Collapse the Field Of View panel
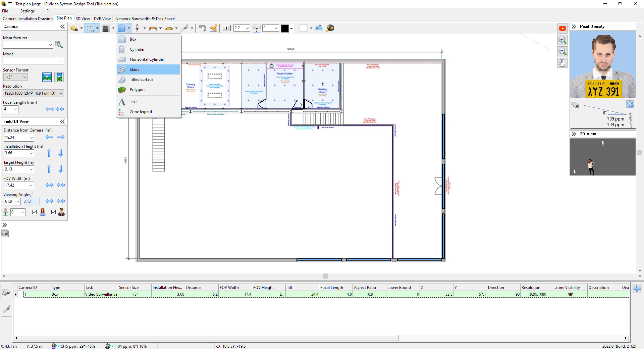The height and width of the screenshot is (349, 644). 62,121
